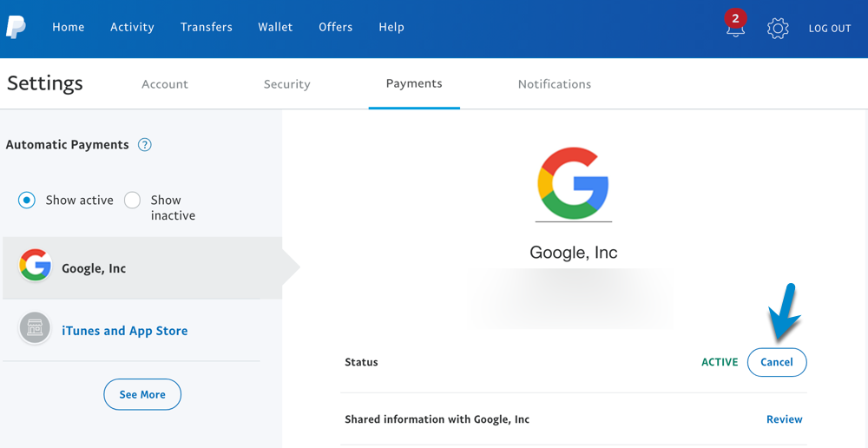Open Wallet in top navigation
The height and width of the screenshot is (448, 868).
pyautogui.click(x=275, y=27)
